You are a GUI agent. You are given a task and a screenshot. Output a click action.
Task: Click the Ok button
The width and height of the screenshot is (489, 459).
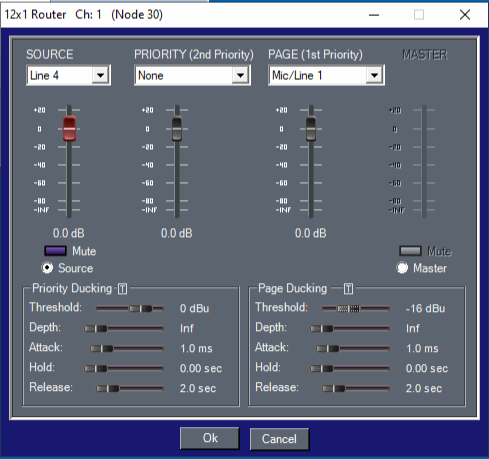pos(210,438)
